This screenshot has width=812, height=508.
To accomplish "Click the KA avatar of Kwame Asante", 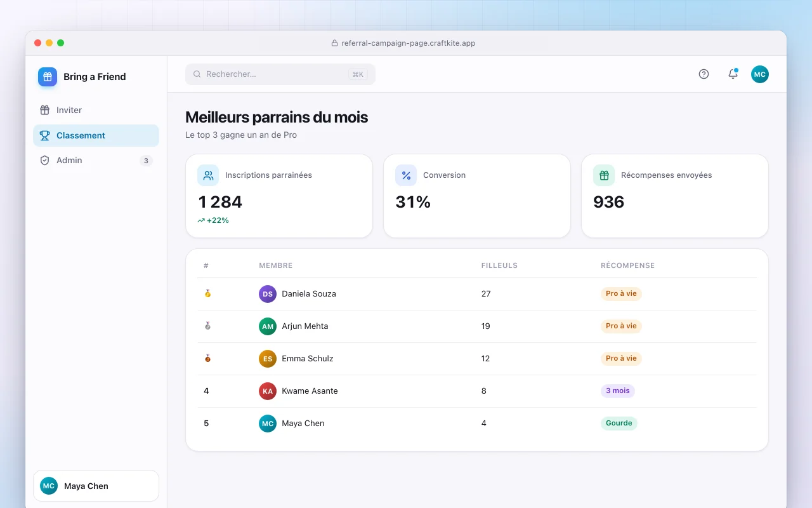I will 268,391.
